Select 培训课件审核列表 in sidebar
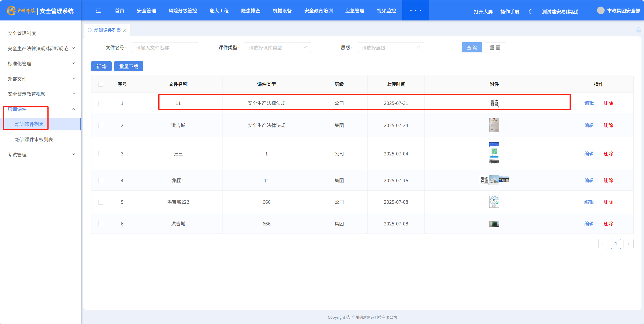The height and width of the screenshot is (324, 644). [x=34, y=140]
